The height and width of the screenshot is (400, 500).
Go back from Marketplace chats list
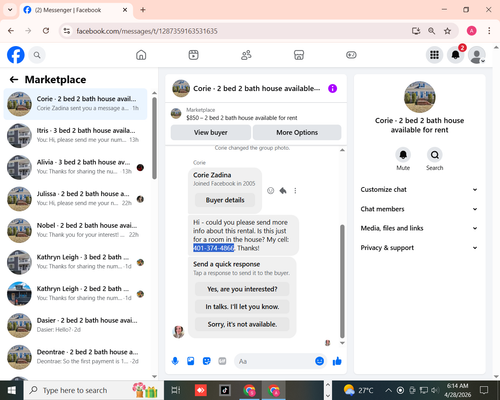pos(14,79)
